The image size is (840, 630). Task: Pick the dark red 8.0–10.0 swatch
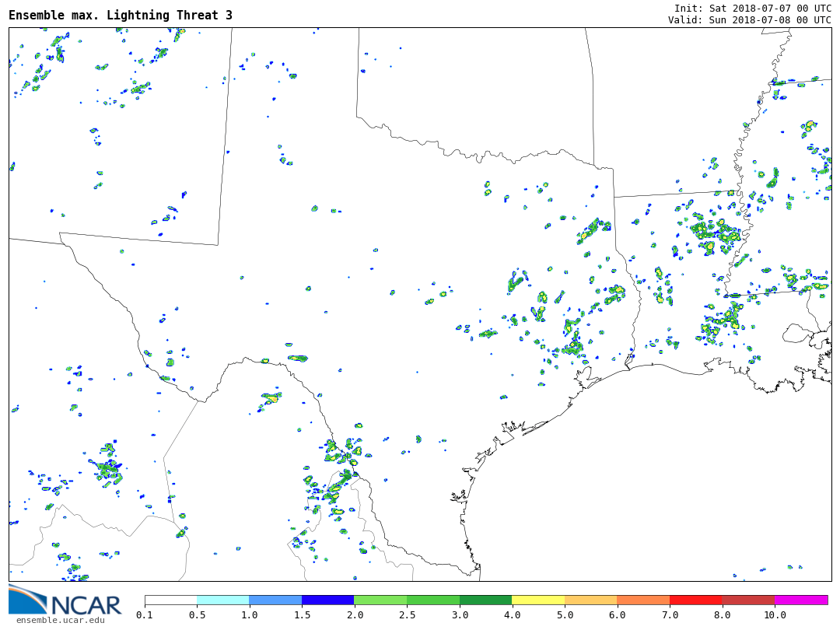tap(748, 600)
